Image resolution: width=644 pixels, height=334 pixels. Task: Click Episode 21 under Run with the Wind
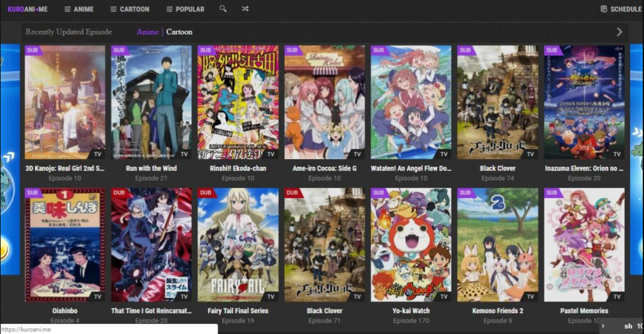click(151, 178)
